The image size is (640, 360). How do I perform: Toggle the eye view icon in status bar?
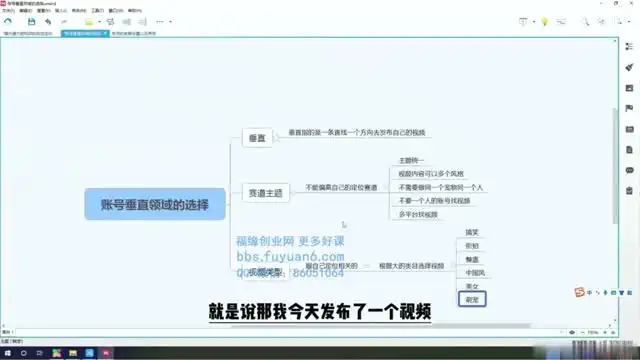572,333
